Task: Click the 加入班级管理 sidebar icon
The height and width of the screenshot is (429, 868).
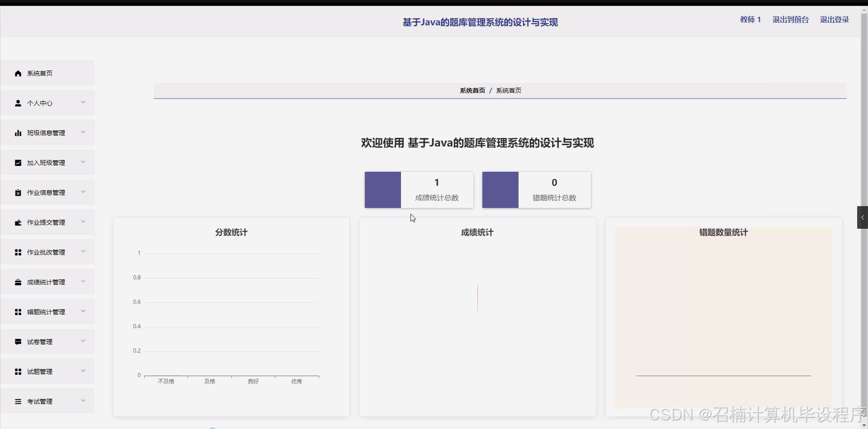Action: point(18,162)
